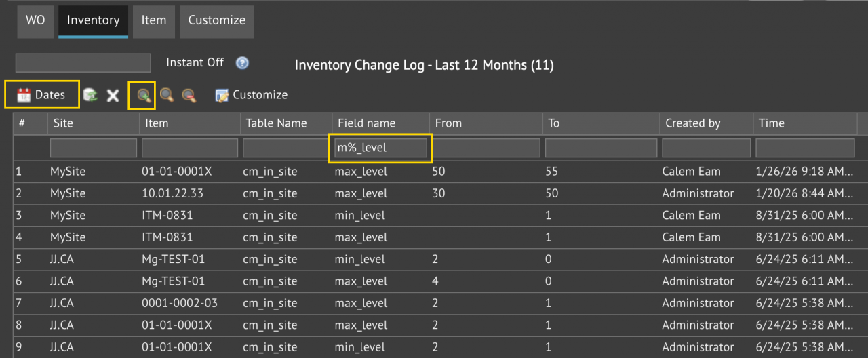Click the From column filter field
868x358 pixels.
click(486, 148)
